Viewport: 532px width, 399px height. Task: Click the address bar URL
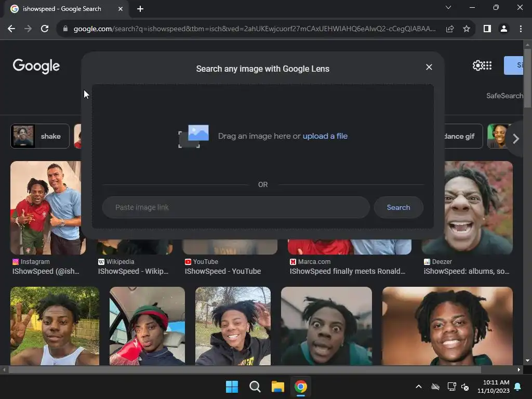tap(255, 29)
